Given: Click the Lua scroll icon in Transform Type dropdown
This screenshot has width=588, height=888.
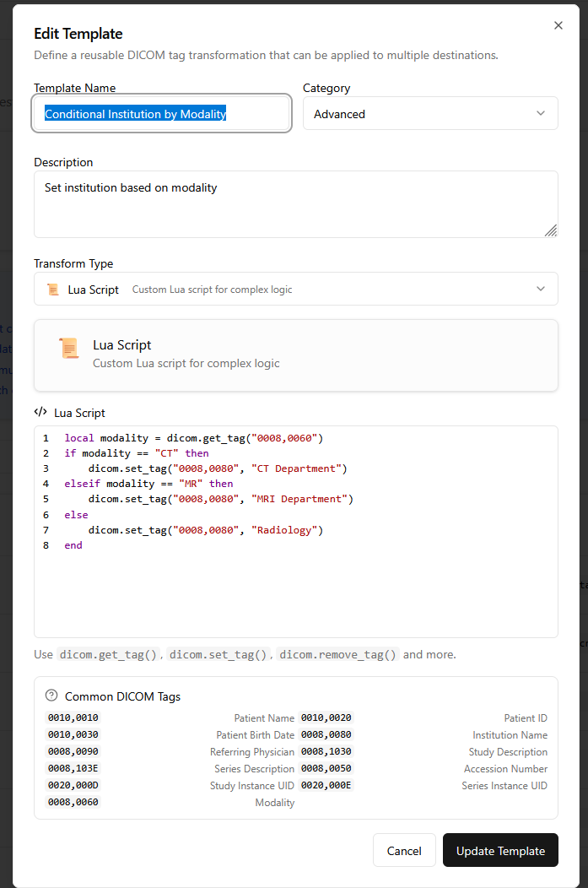Looking at the screenshot, I should pyautogui.click(x=52, y=290).
